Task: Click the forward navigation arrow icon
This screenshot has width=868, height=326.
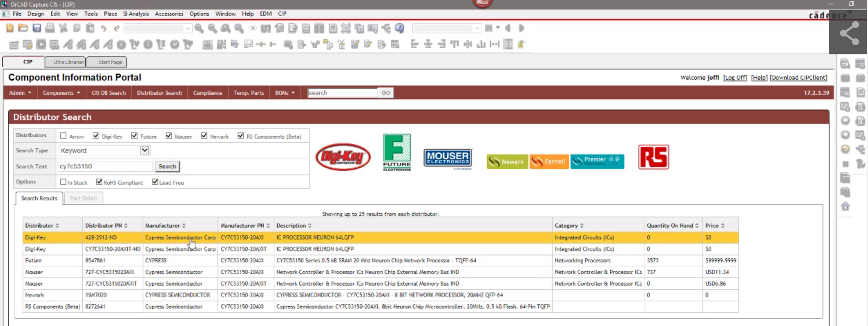Action: 521,29
